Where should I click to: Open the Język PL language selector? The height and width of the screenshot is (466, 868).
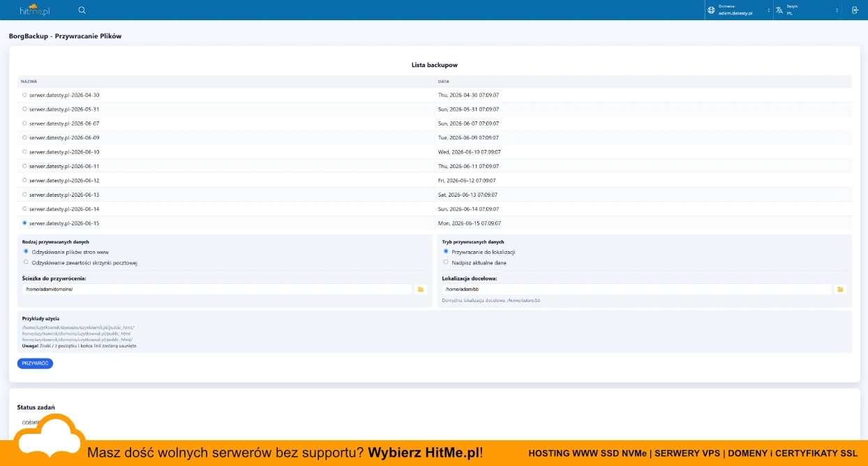(807, 10)
